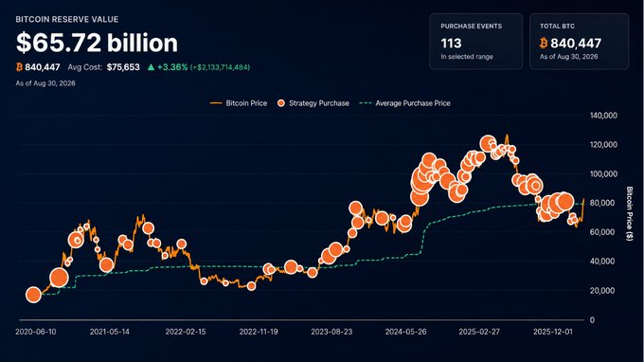The image size is (644, 362).
Task: Click the Bitcoin symbol beside 840,447 under reserve value
Action: coord(19,66)
